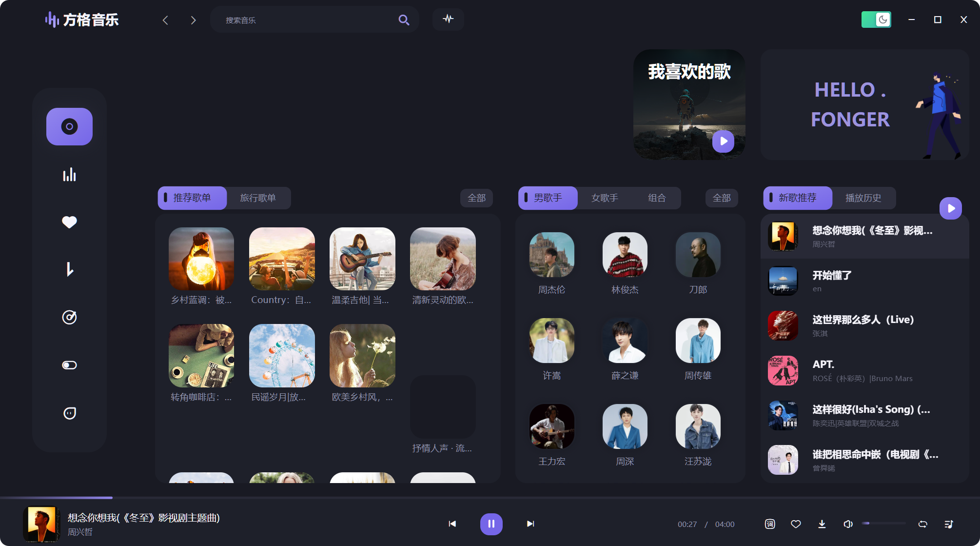
Task: Expand 全部 to see all recommended playlists
Action: click(476, 198)
